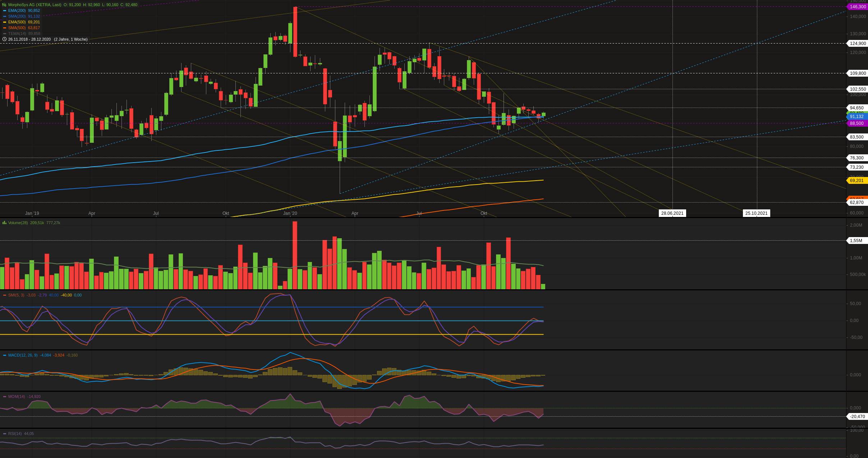Select the 25.10.2021 date marker on the time axis
Screen dimensions: 868x458
[x=756, y=213]
